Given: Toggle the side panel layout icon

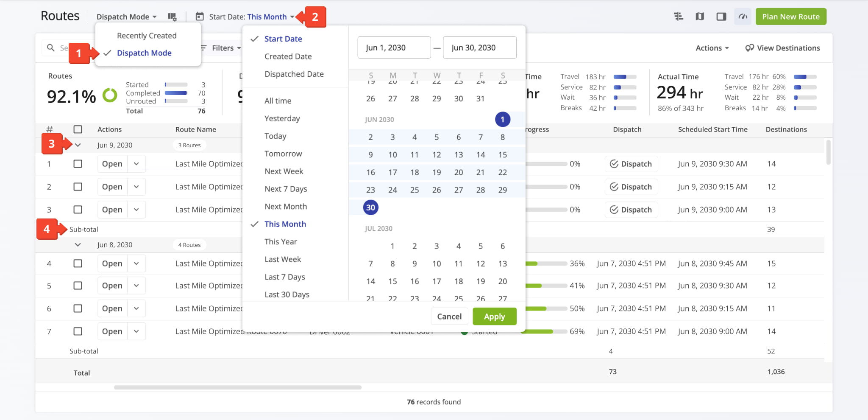Looking at the screenshot, I should (x=721, y=17).
